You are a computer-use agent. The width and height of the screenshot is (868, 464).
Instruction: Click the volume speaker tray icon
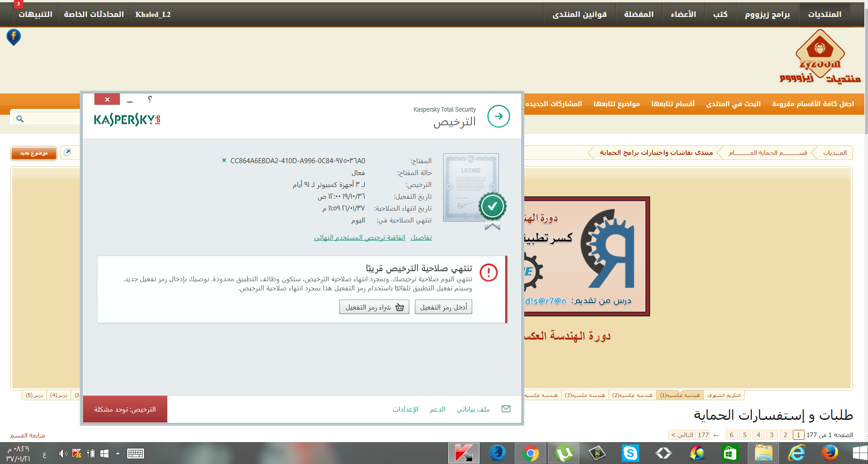[63, 454]
